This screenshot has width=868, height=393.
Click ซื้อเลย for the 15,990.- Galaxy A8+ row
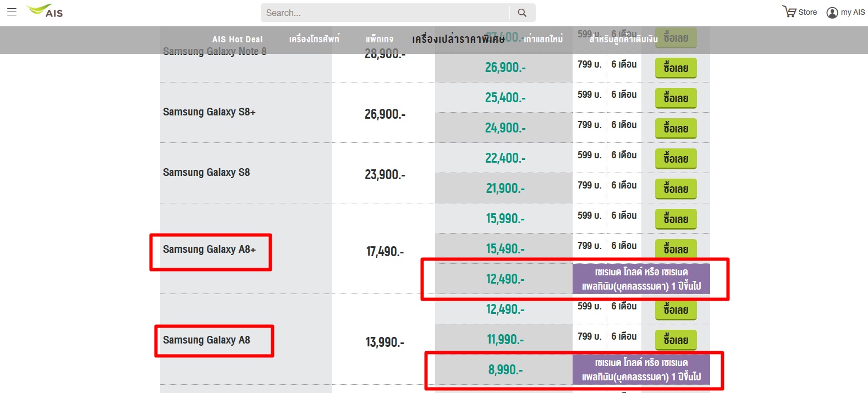[x=675, y=219]
